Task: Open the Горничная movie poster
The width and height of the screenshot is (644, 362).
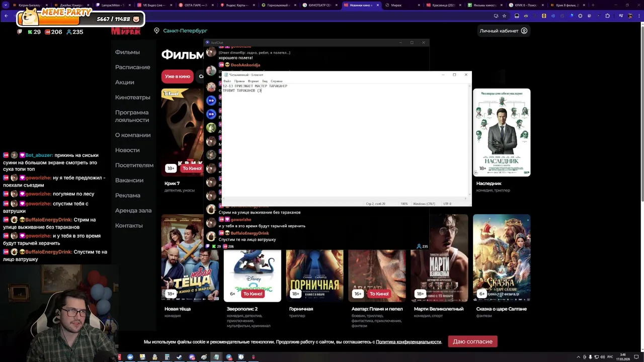Action: [x=314, y=276]
